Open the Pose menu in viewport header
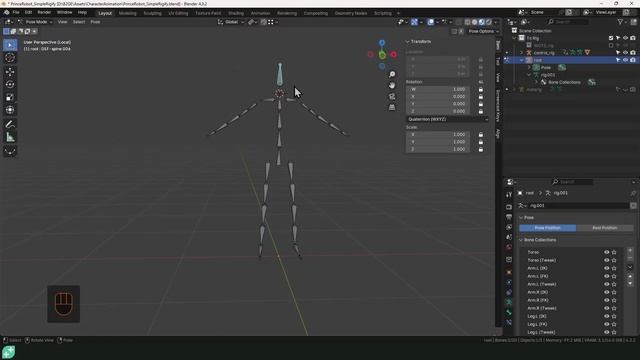 point(95,22)
